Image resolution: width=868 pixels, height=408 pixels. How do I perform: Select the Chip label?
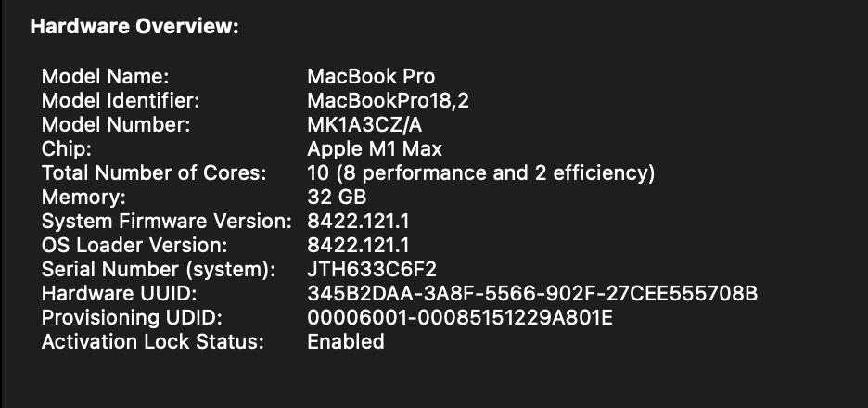click(x=63, y=148)
